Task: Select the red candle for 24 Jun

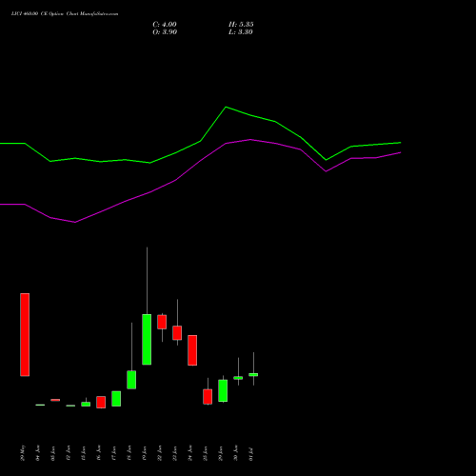Action: point(192,350)
